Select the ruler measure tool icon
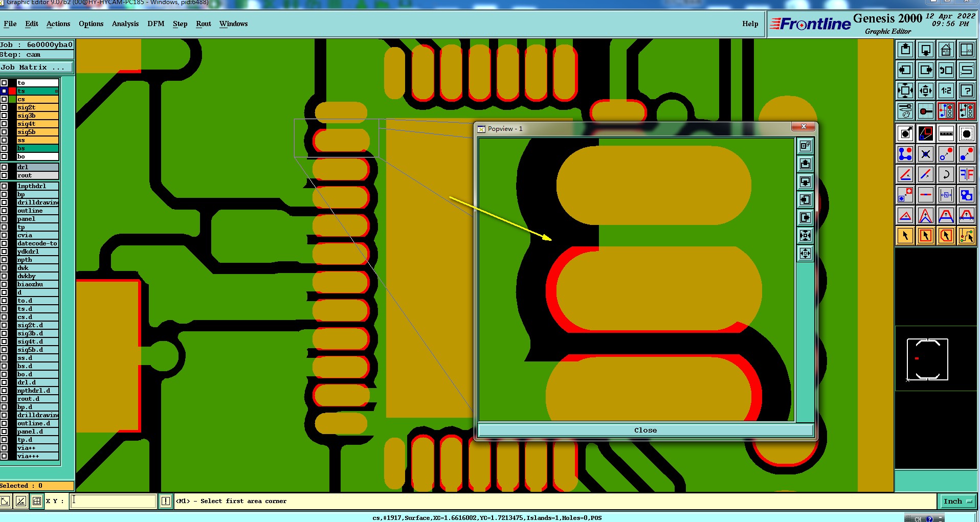The height and width of the screenshot is (522, 980). click(x=946, y=133)
